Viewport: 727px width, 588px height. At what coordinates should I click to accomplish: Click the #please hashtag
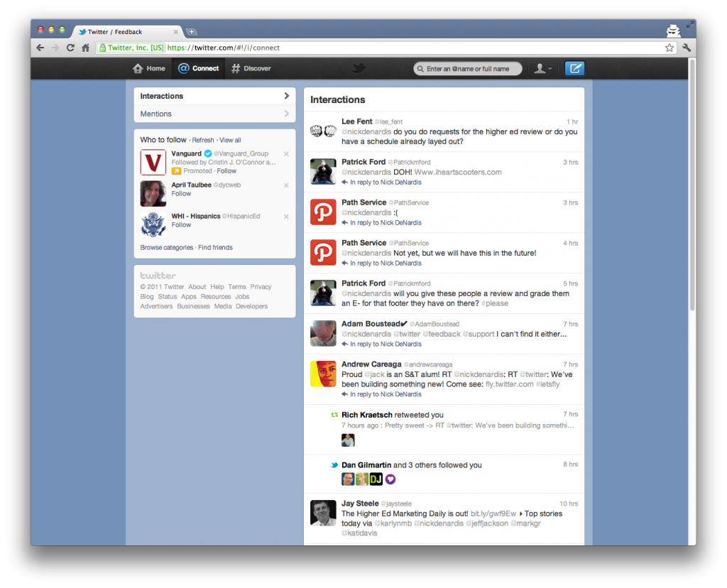(x=495, y=304)
